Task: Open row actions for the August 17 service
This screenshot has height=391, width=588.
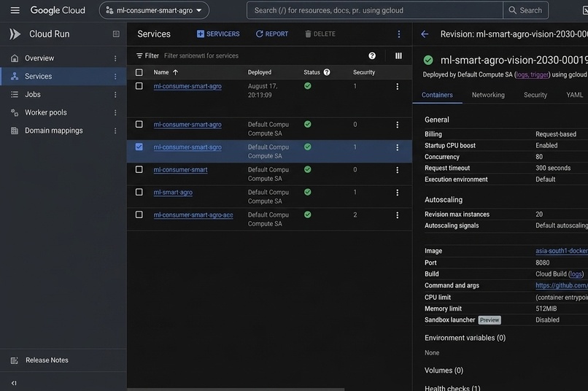Action: (x=397, y=87)
